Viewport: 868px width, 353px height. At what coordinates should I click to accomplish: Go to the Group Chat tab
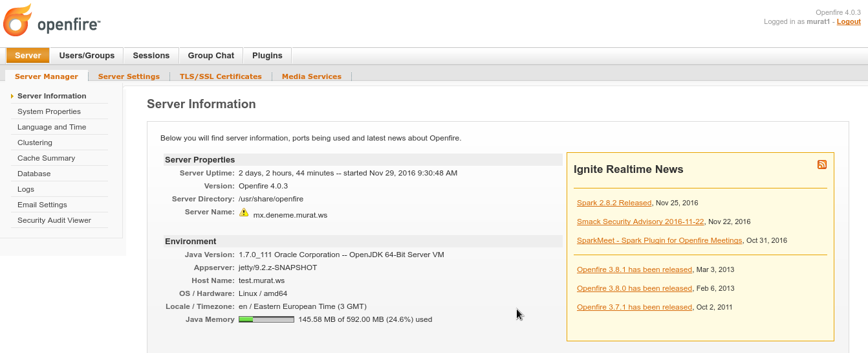pos(211,56)
